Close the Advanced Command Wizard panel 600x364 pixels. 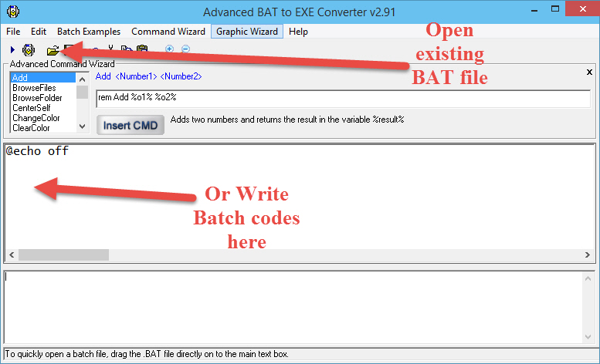point(589,72)
